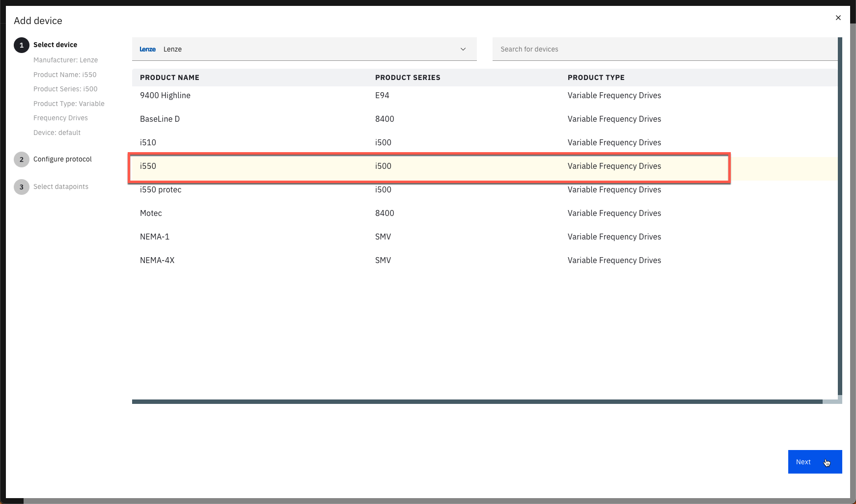Focus the Search for devices field

(x=665, y=49)
